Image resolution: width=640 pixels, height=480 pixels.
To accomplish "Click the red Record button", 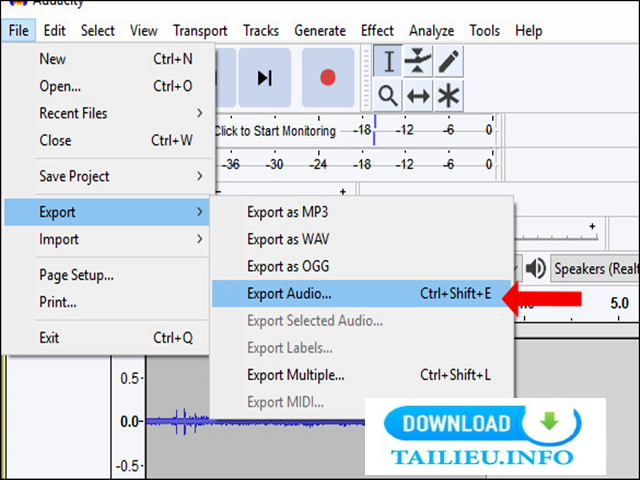I will [x=328, y=78].
